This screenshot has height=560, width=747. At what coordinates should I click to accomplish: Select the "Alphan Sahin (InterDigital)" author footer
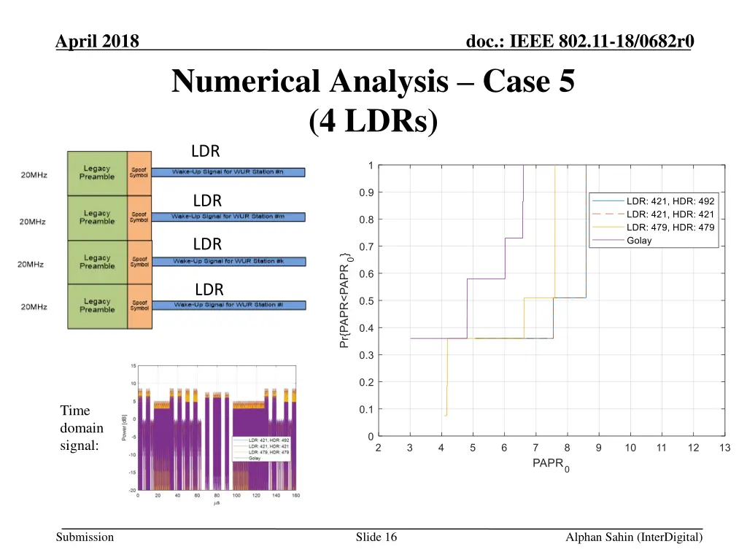tap(634, 537)
